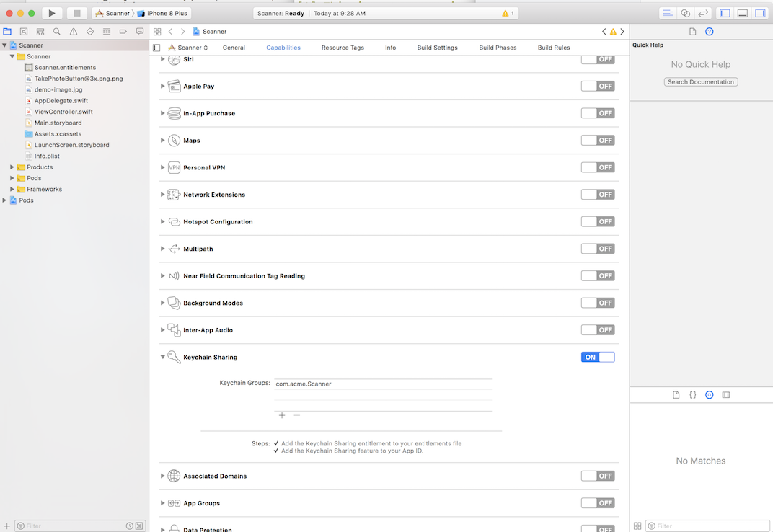This screenshot has width=773, height=532.
Task: Show the Standard editor
Action: point(668,13)
